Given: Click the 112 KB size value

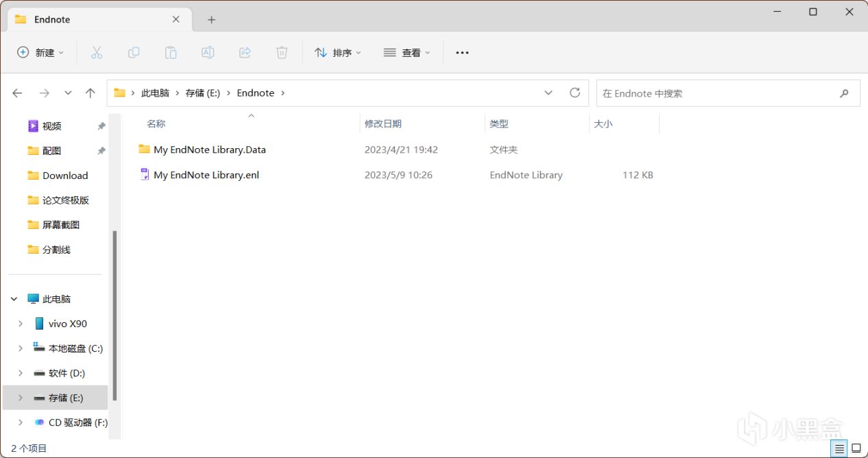Looking at the screenshot, I should (x=638, y=175).
